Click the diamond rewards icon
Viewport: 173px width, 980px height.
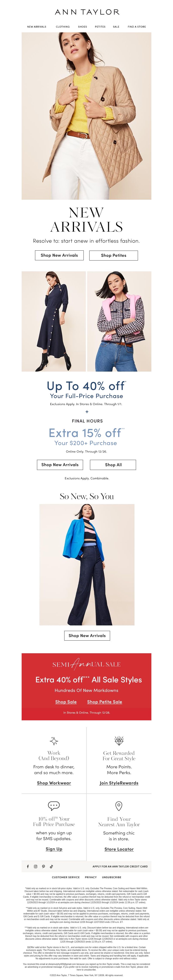click(119, 741)
